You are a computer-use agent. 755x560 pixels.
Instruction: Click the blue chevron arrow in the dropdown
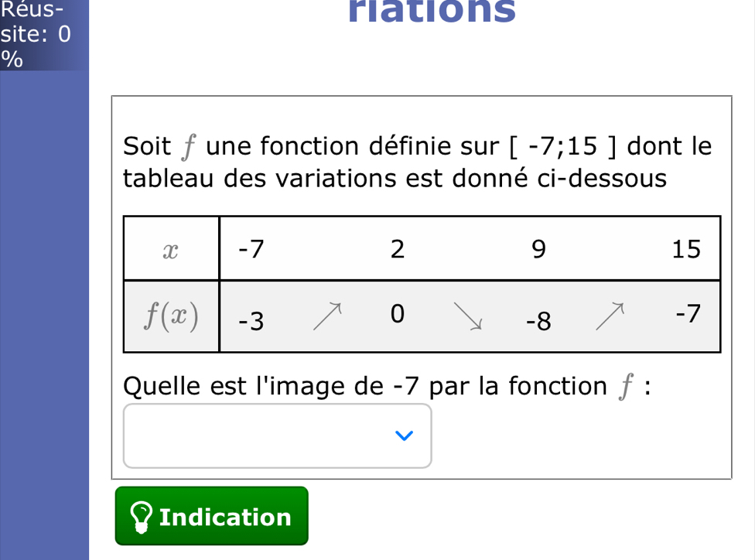pyautogui.click(x=404, y=435)
